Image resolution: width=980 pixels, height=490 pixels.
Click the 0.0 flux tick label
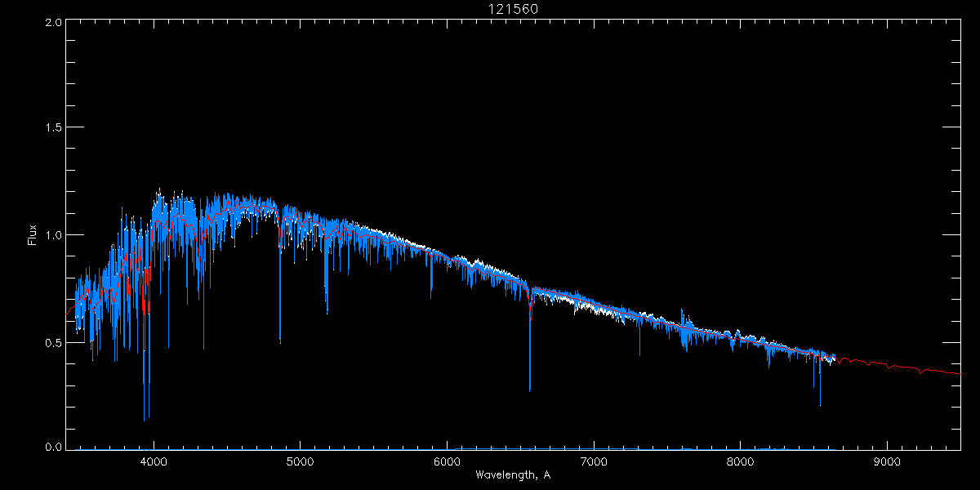tap(54, 448)
